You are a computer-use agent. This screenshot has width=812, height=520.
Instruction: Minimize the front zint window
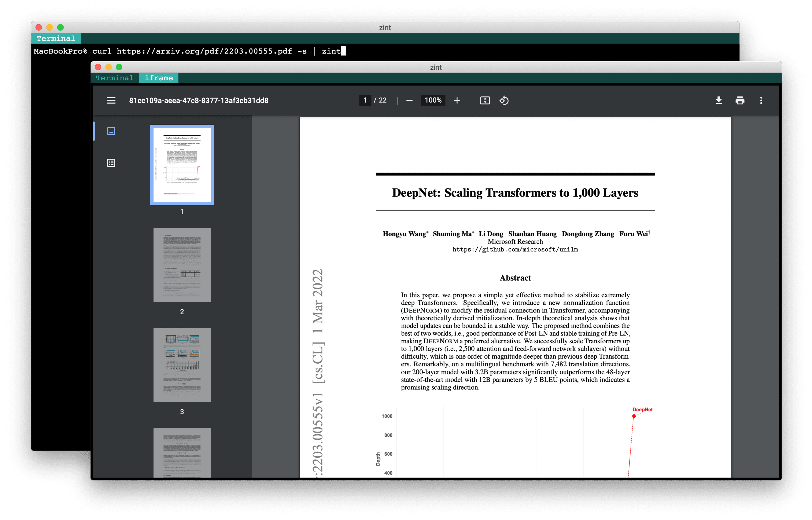108,67
